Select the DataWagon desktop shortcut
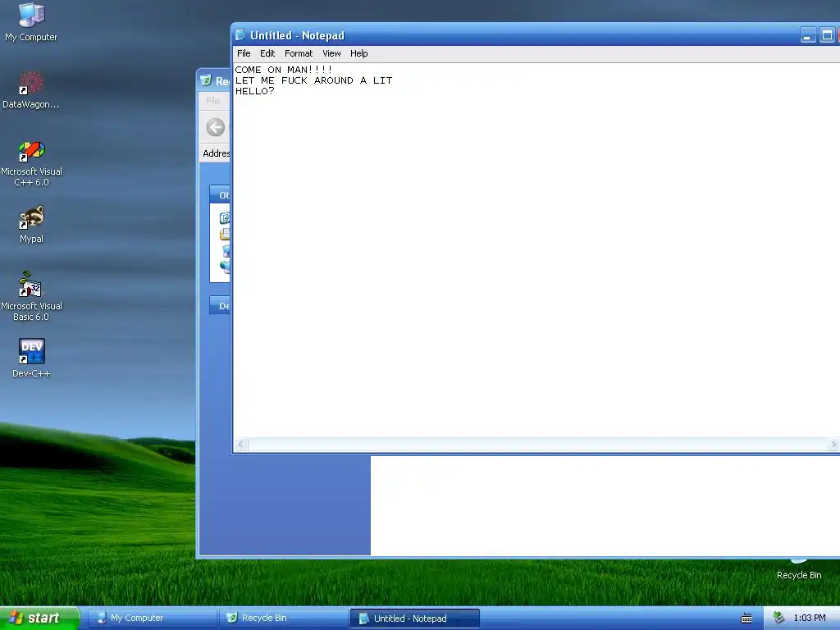The width and height of the screenshot is (840, 630). (x=31, y=90)
